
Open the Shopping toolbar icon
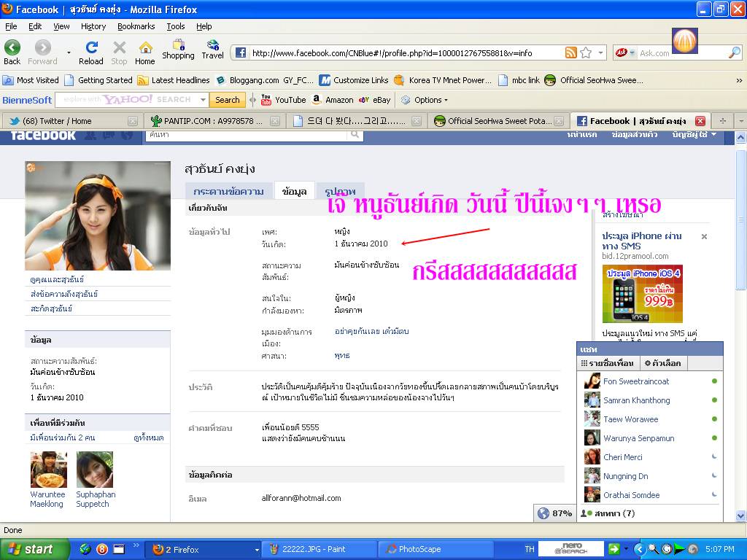pyautogui.click(x=178, y=44)
